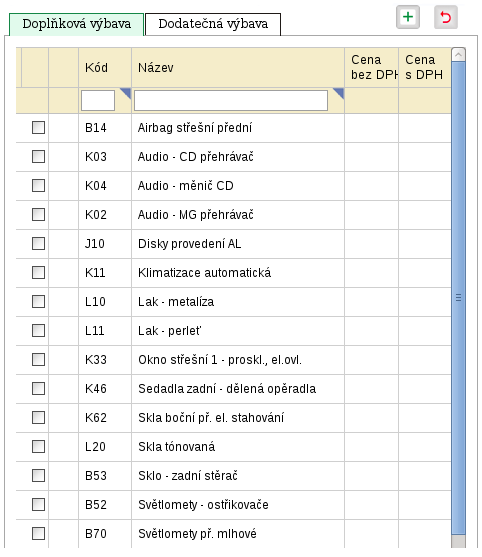Image resolution: width=482 pixels, height=557 pixels.
Task: Select the L20 Skla tónovaná checkbox
Action: (38, 447)
